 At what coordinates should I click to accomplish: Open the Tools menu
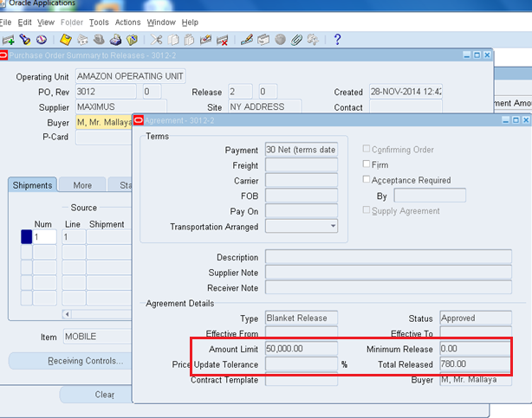click(x=99, y=23)
